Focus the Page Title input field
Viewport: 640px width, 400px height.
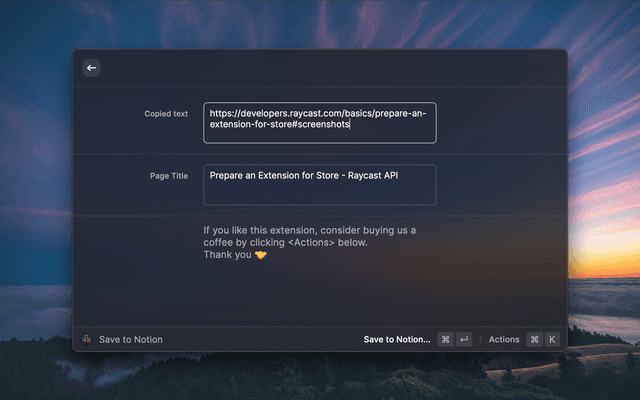pyautogui.click(x=319, y=184)
